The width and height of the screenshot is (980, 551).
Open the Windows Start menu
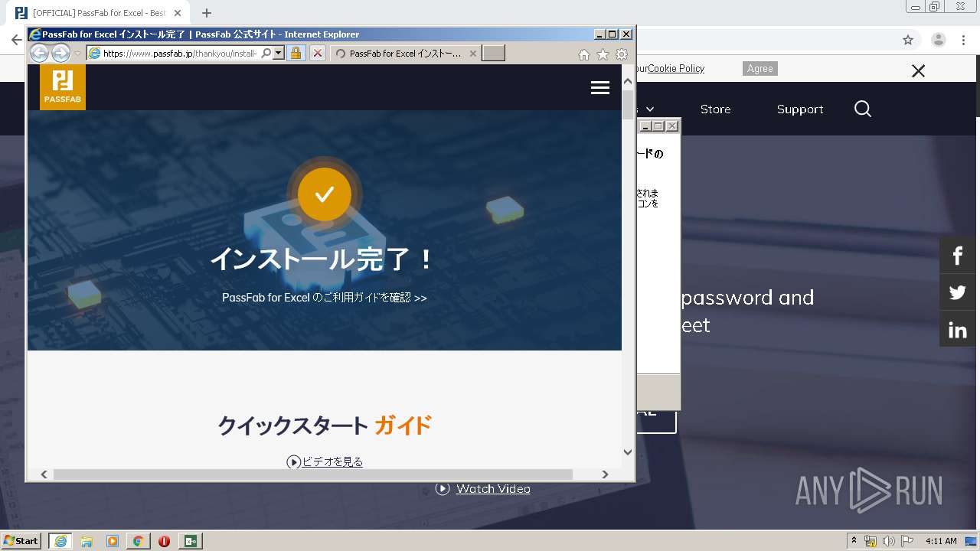pos(21,541)
